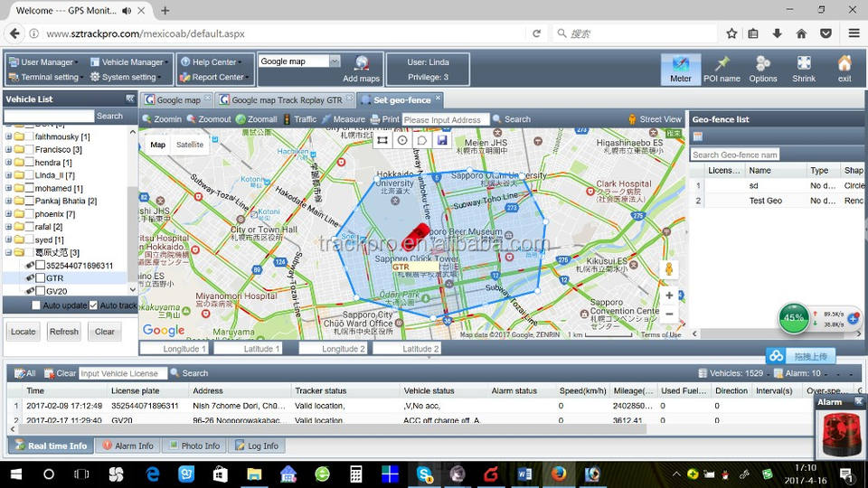Switch to the Alarm Info tab
The image size is (868, 488).
tap(127, 446)
